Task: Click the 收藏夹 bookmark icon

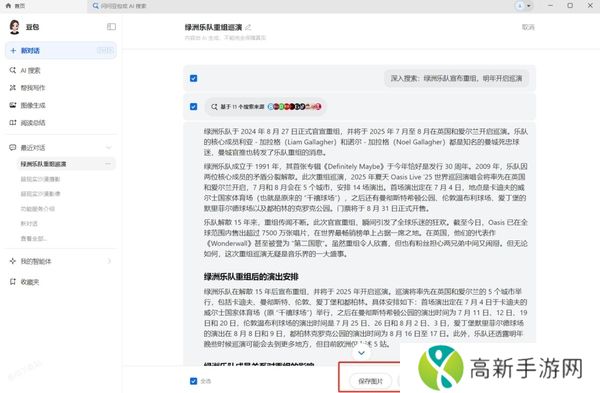Action: tap(13, 282)
